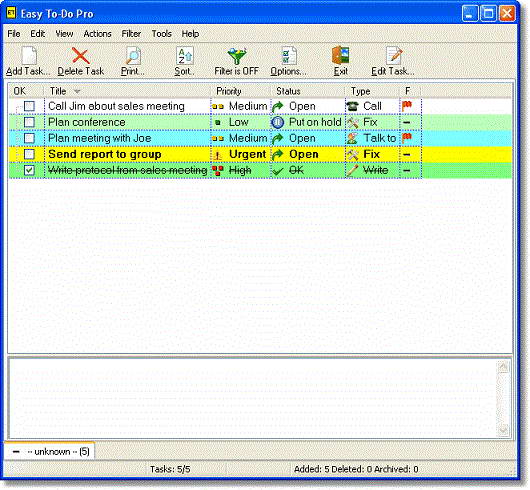
Task: Check the box for Send report to group
Action: pyautogui.click(x=29, y=154)
